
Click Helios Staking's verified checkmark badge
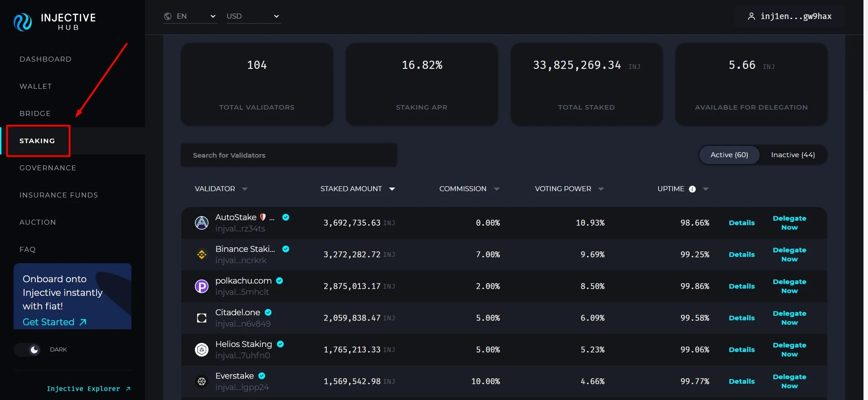(281, 344)
